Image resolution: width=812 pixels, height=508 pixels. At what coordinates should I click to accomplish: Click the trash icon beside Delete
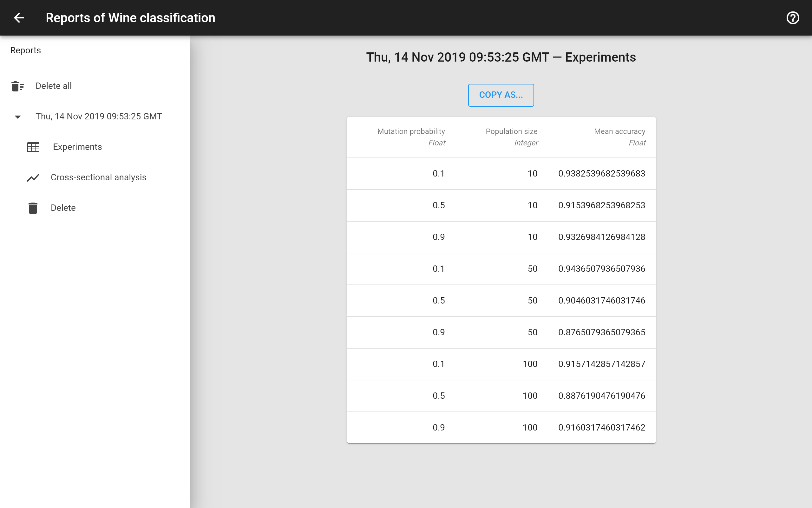click(33, 208)
